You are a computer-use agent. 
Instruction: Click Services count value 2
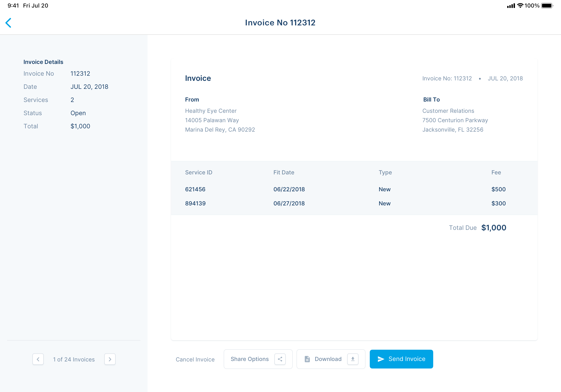pos(72,100)
